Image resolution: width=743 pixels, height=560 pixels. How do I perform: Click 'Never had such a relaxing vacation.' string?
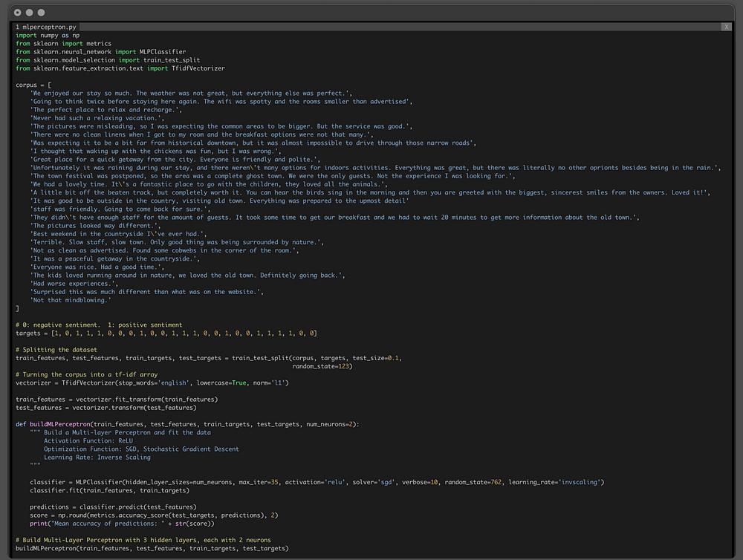tap(97, 118)
